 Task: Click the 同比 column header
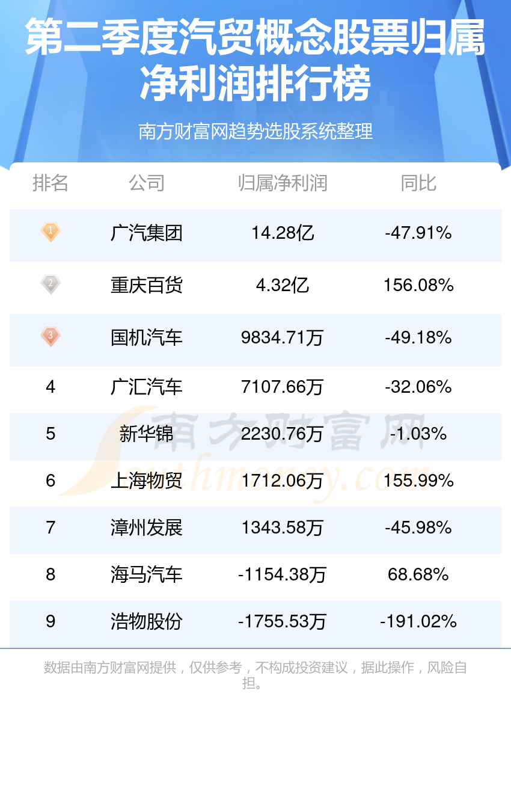pos(418,183)
